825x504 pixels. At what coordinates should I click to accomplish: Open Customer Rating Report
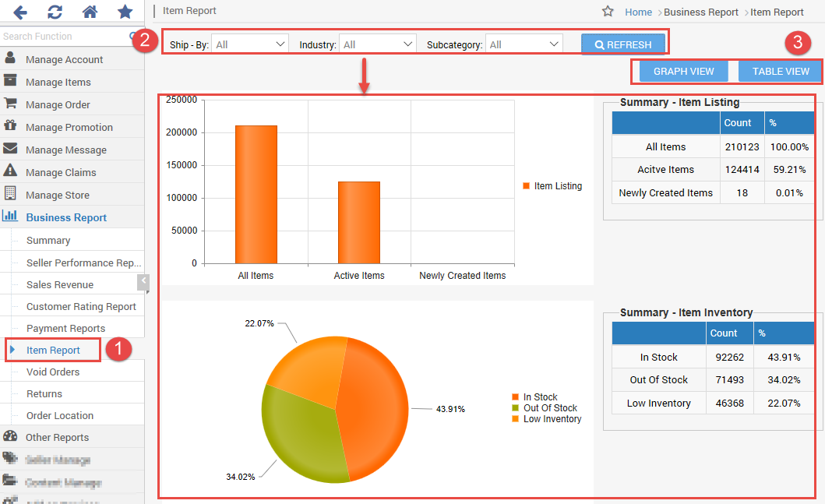(81, 307)
